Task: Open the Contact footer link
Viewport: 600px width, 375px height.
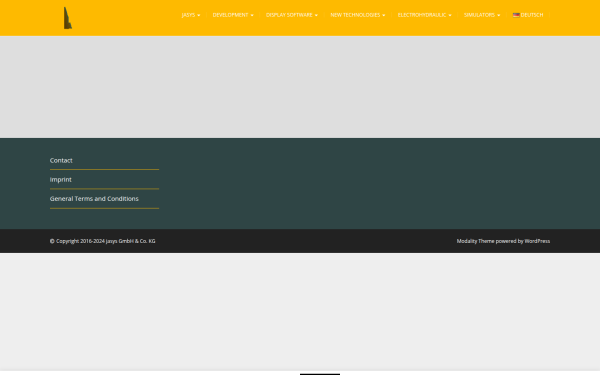Action: click(61, 160)
